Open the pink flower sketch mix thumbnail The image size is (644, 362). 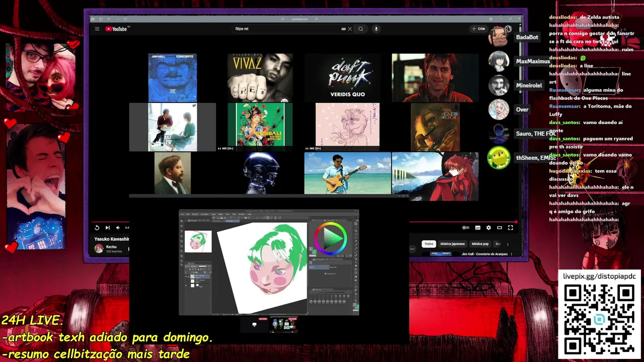(348, 125)
